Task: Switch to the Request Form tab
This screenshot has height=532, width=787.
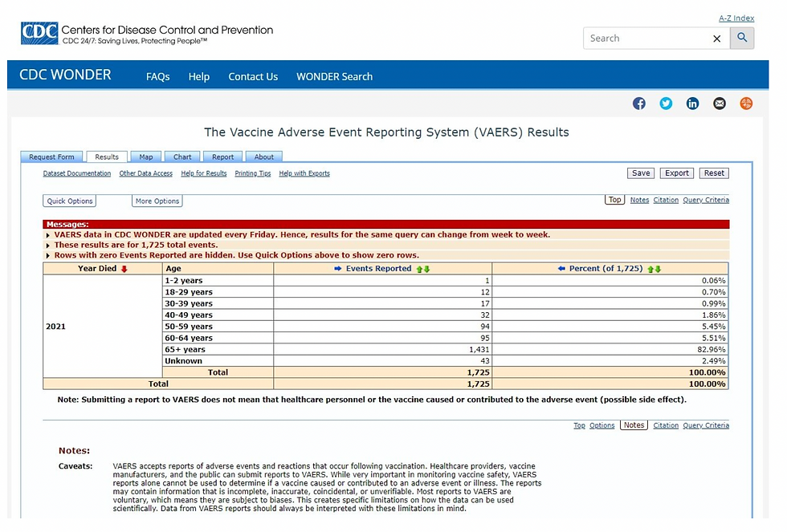Action: click(51, 157)
